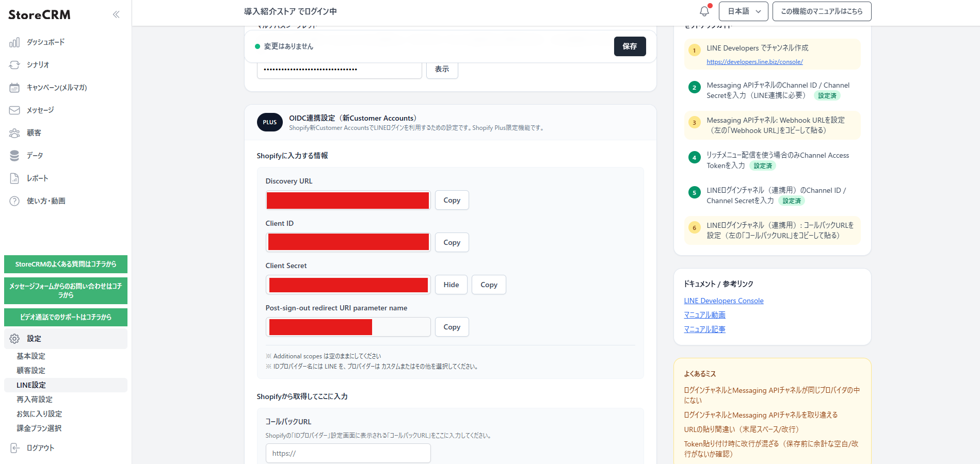
Task: Click the Dashboard bar chart icon
Action: pyautogui.click(x=14, y=42)
